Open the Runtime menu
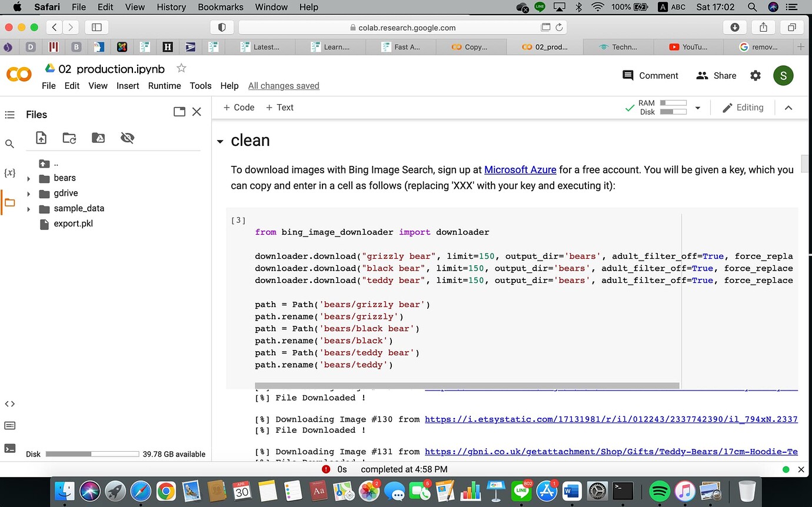 pos(164,85)
